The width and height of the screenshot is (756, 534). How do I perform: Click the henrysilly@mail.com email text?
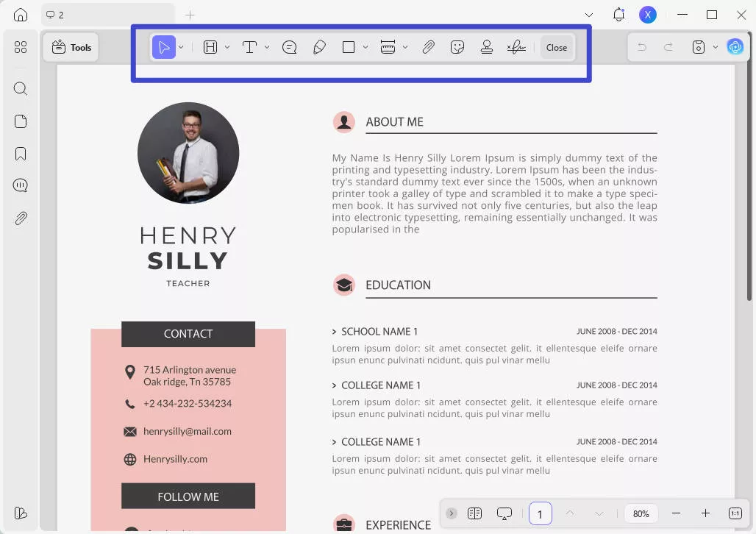pos(187,431)
